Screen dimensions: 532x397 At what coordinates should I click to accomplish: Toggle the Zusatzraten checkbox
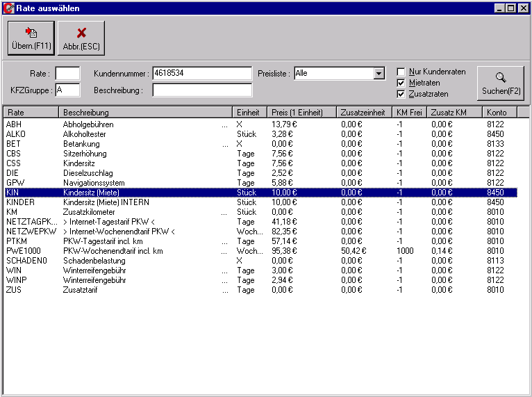click(x=401, y=94)
